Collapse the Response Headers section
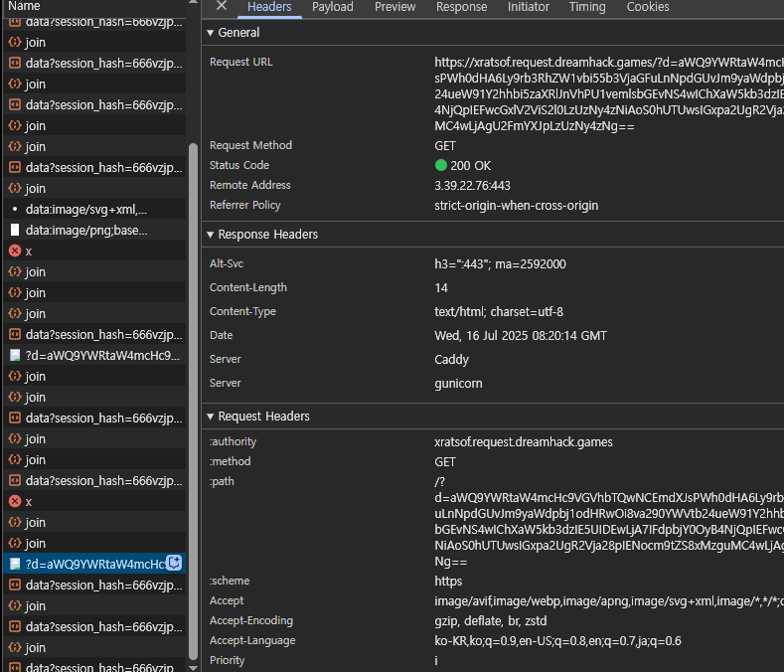 [211, 235]
